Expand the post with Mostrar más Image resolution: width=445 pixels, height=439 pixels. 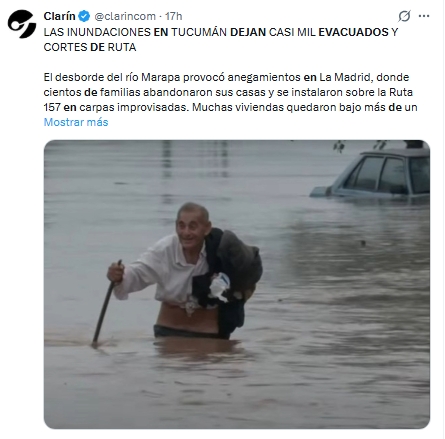coord(76,122)
